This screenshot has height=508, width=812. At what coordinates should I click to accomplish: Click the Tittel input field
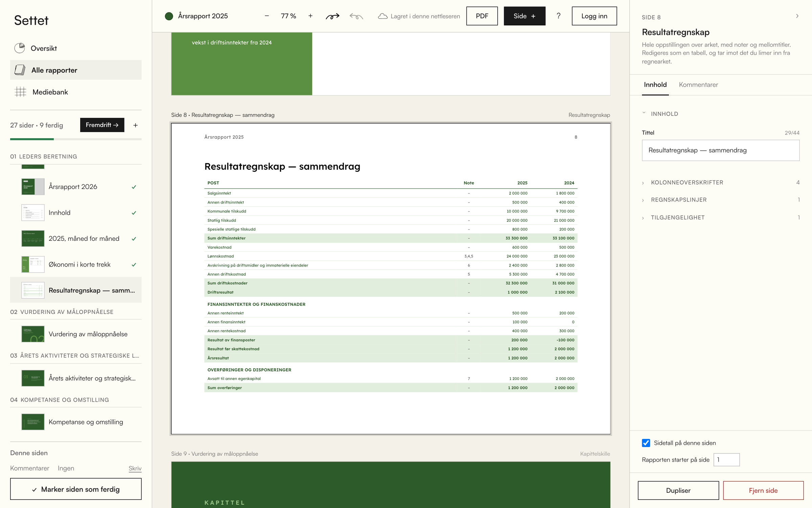721,150
